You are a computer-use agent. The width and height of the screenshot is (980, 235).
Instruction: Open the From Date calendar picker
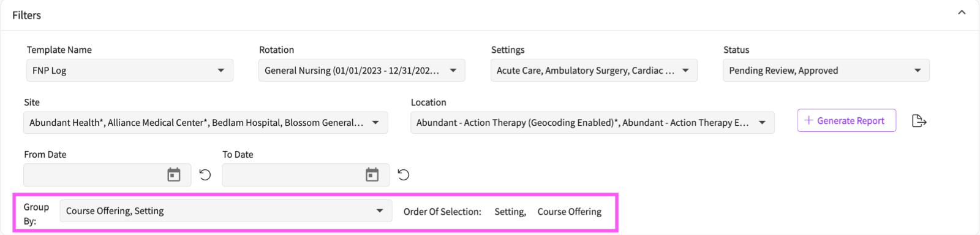click(174, 175)
